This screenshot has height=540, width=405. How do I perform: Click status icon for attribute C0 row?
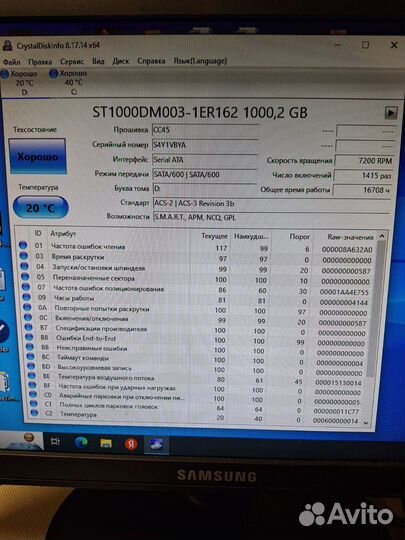tap(33, 394)
